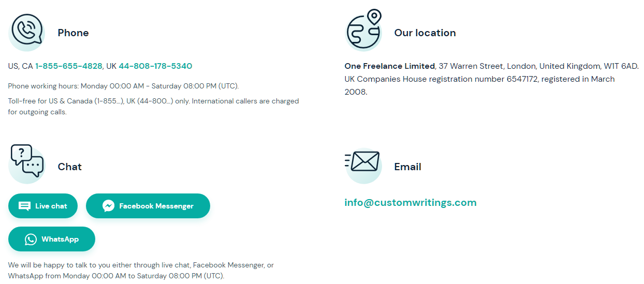644x284 pixels.
Task: Open Facebook Messenger chat
Action: coord(148,206)
